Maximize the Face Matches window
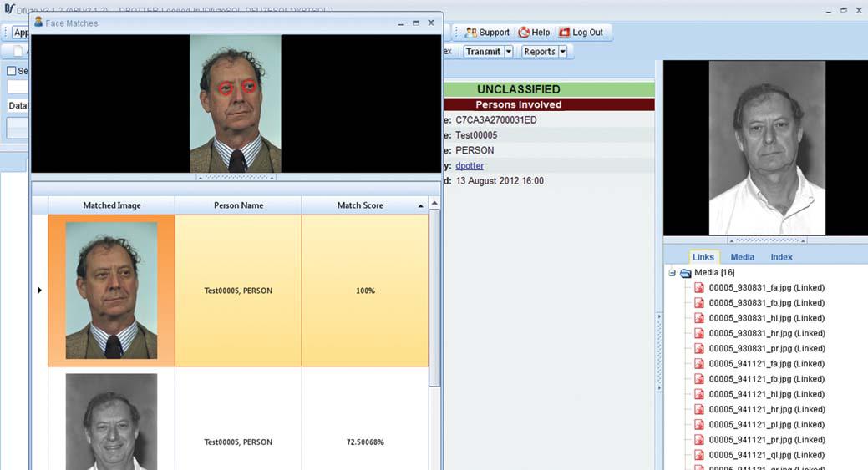868x470 pixels. tap(416, 23)
